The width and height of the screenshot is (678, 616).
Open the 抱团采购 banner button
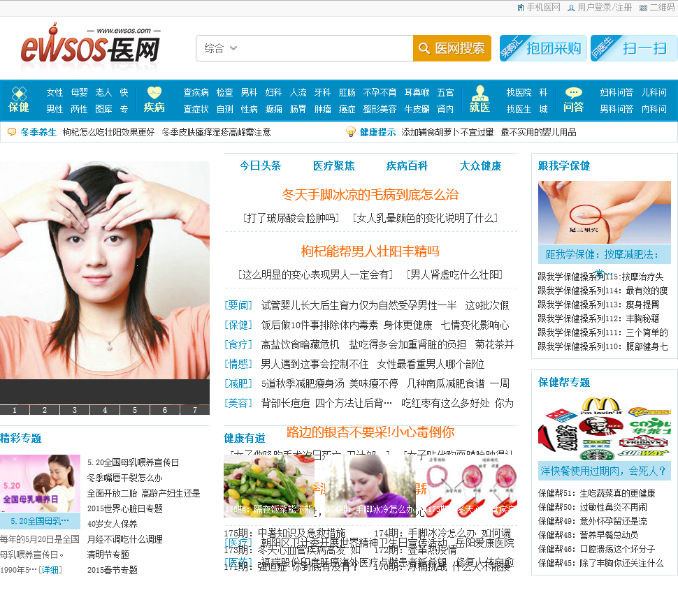coord(543,48)
